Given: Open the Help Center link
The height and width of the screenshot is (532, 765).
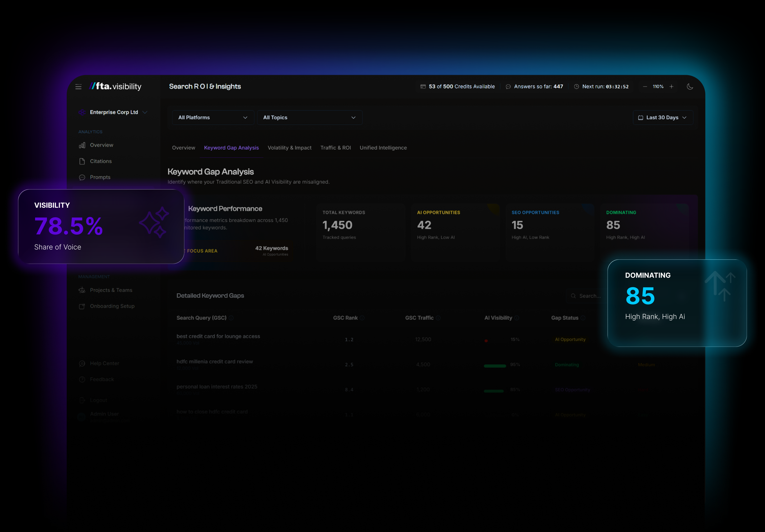Looking at the screenshot, I should 104,364.
